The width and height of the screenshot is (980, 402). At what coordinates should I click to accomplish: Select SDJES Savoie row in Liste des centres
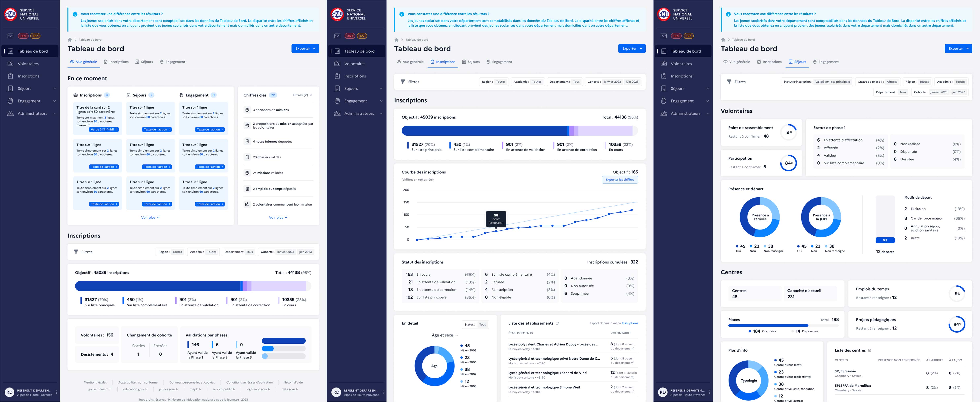900,373
